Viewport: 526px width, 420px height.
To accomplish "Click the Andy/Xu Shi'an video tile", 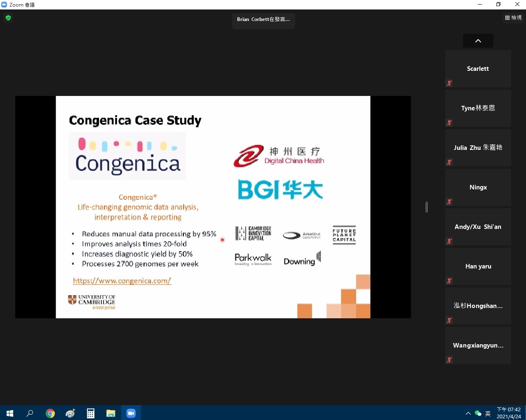I will tap(478, 227).
